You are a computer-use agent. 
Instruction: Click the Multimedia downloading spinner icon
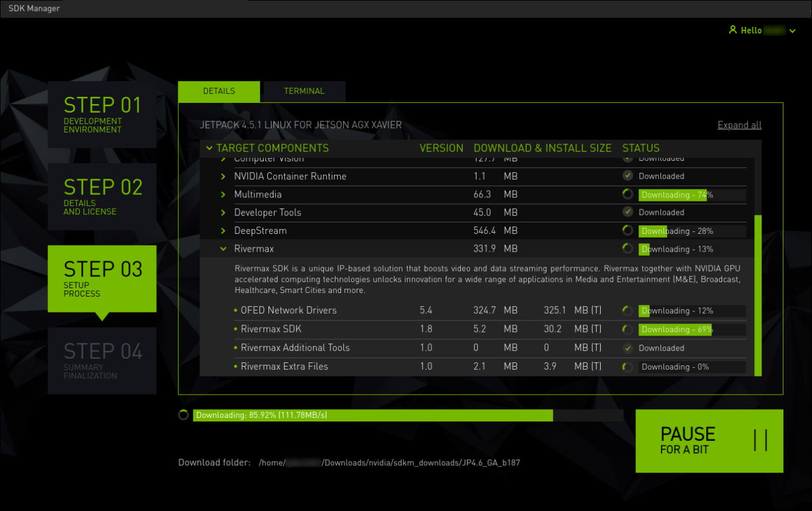pyautogui.click(x=628, y=194)
